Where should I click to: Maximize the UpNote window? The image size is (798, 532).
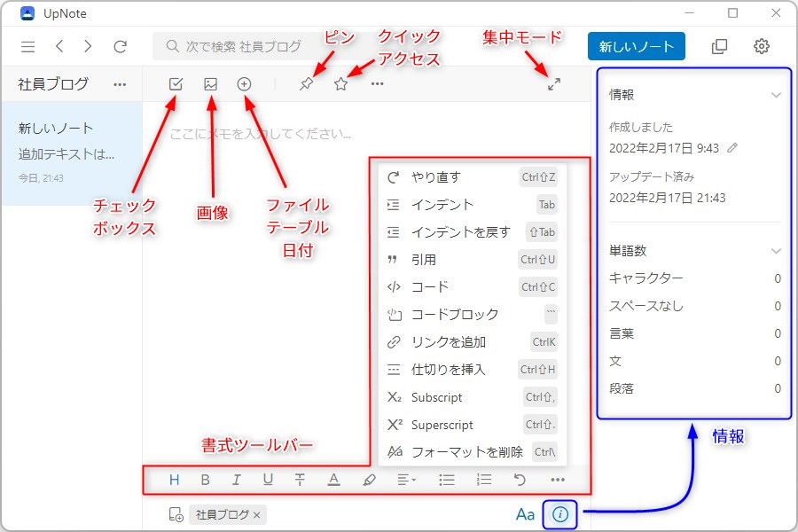point(733,12)
